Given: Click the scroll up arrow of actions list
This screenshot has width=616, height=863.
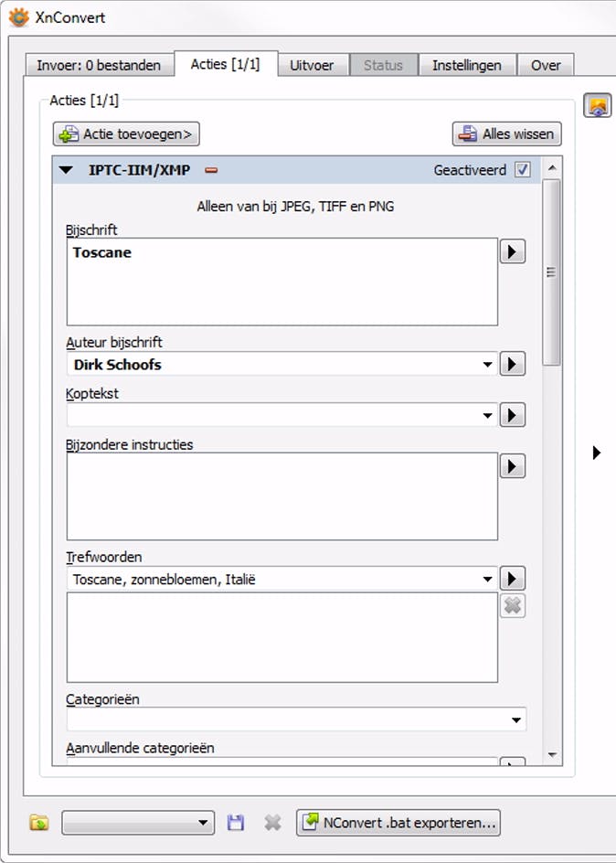Looking at the screenshot, I should 552,168.
